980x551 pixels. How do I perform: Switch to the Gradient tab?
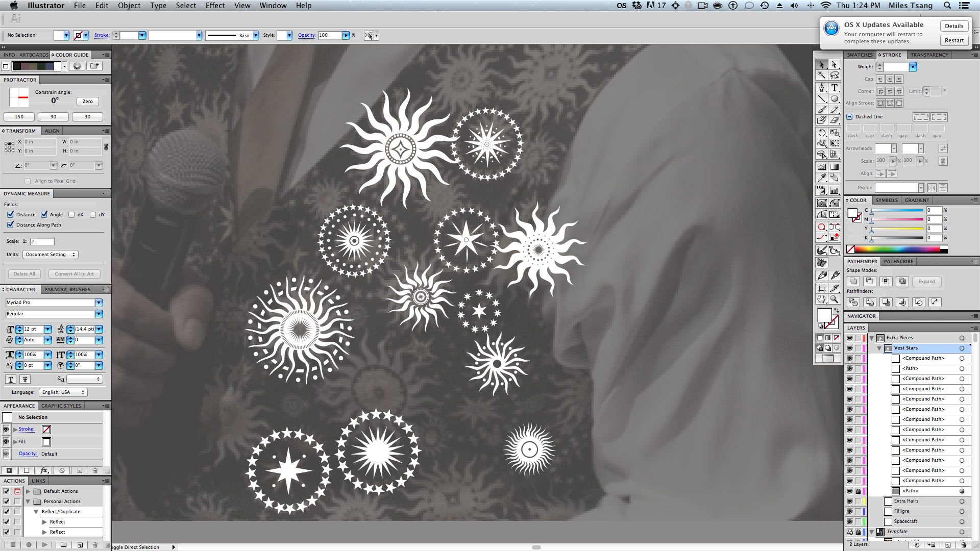pos(917,201)
